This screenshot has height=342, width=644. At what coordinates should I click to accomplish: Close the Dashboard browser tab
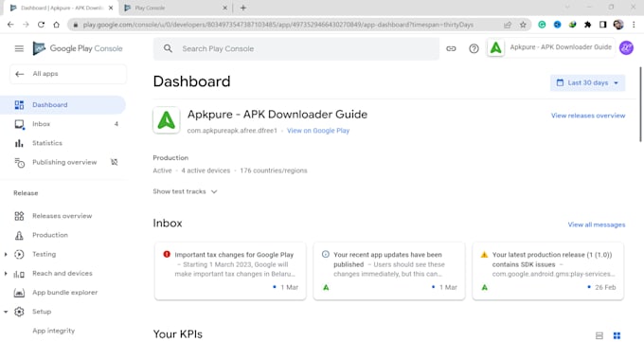(111, 8)
